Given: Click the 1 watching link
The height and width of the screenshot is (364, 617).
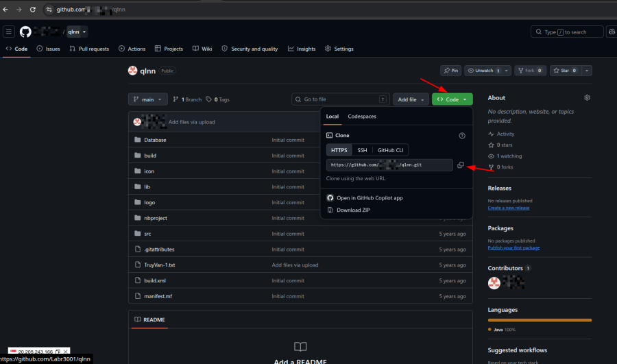Looking at the screenshot, I should [505, 156].
